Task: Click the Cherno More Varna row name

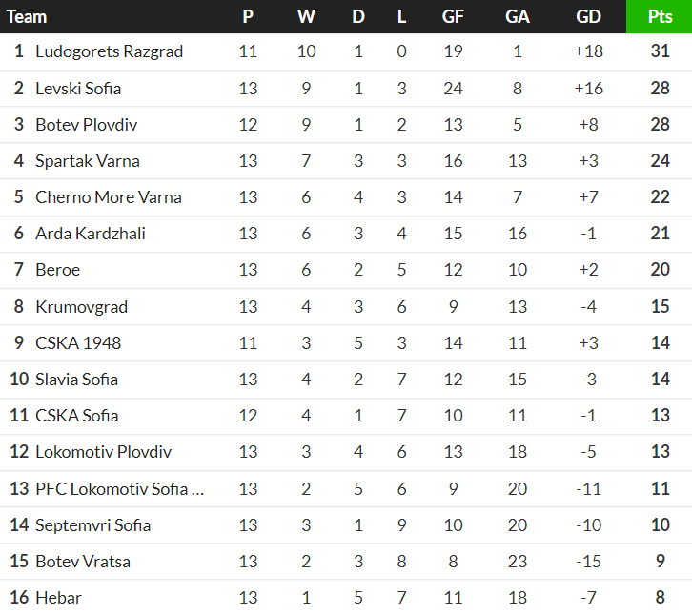Action: coord(108,197)
